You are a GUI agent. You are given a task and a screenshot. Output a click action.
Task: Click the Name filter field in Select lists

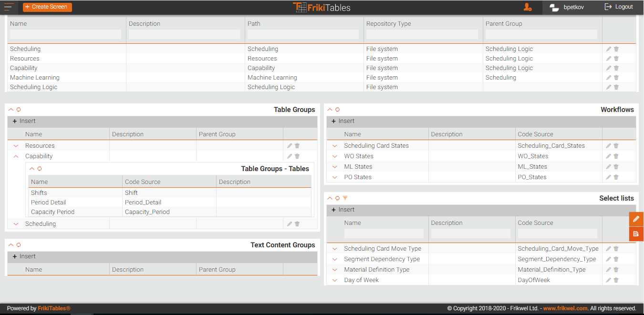tap(384, 234)
